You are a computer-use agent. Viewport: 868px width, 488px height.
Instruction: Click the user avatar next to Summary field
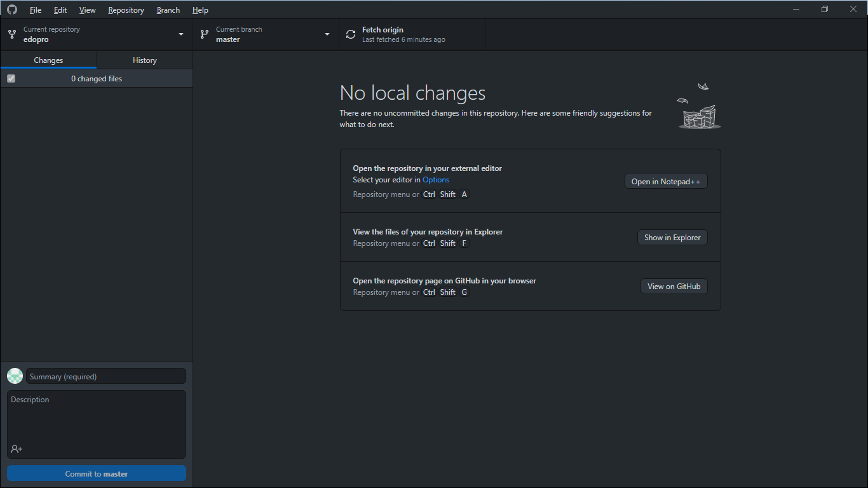pyautogui.click(x=15, y=376)
